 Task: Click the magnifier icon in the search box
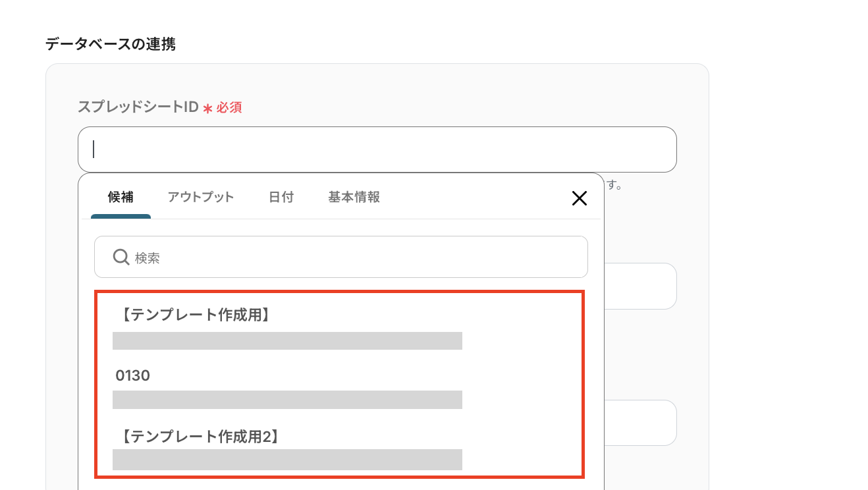tap(121, 257)
